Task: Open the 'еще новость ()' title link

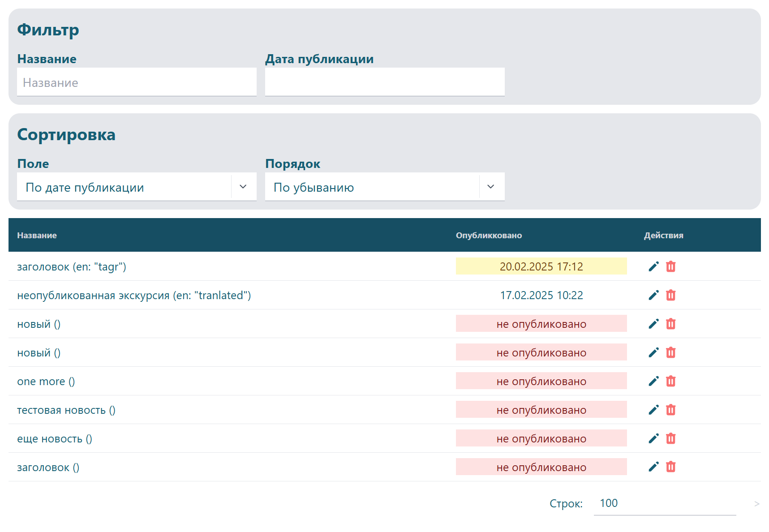Action: [x=55, y=439]
